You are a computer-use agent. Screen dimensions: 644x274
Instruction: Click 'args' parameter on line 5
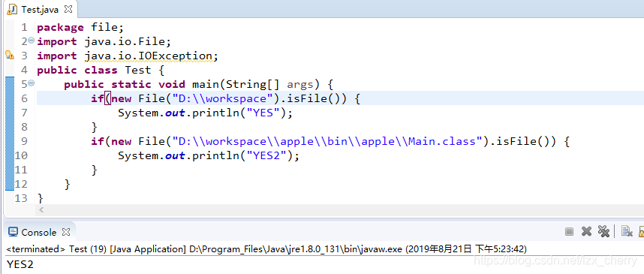pyautogui.click(x=299, y=85)
